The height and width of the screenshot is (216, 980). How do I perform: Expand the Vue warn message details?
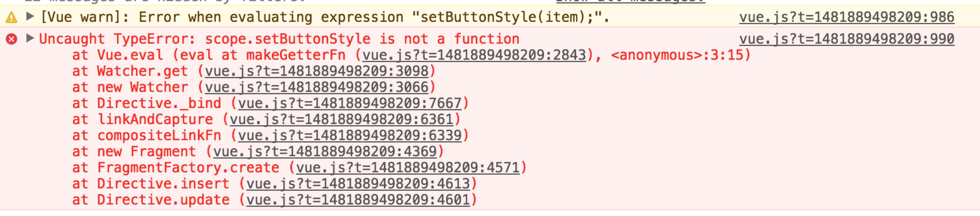pos(30,16)
